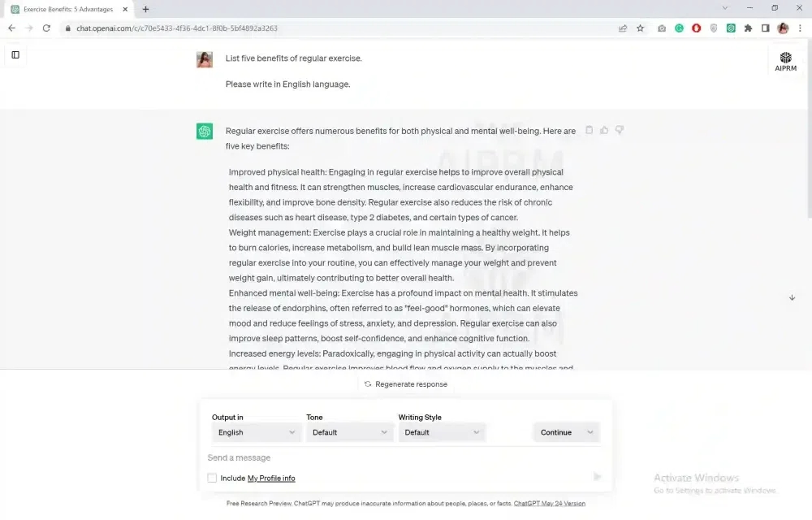Expand the Continue dropdown
Screen dimensions: 812x520
(567, 432)
